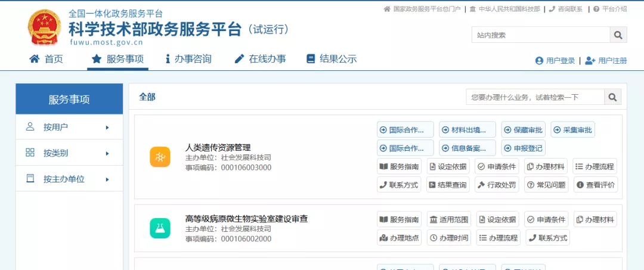
Task: Click the service search magnifier button beside 您要办理什么业务
Action: (612, 97)
